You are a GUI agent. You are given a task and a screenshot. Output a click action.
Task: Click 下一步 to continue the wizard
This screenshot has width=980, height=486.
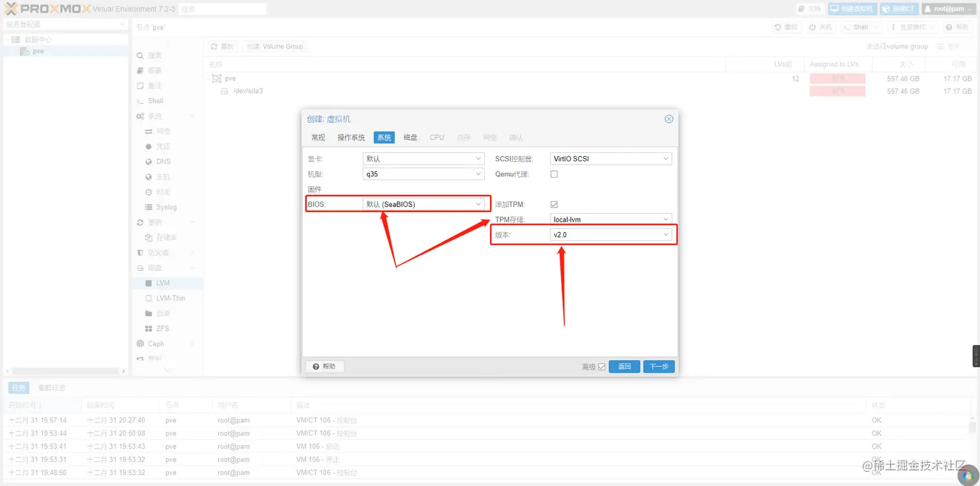(x=659, y=367)
